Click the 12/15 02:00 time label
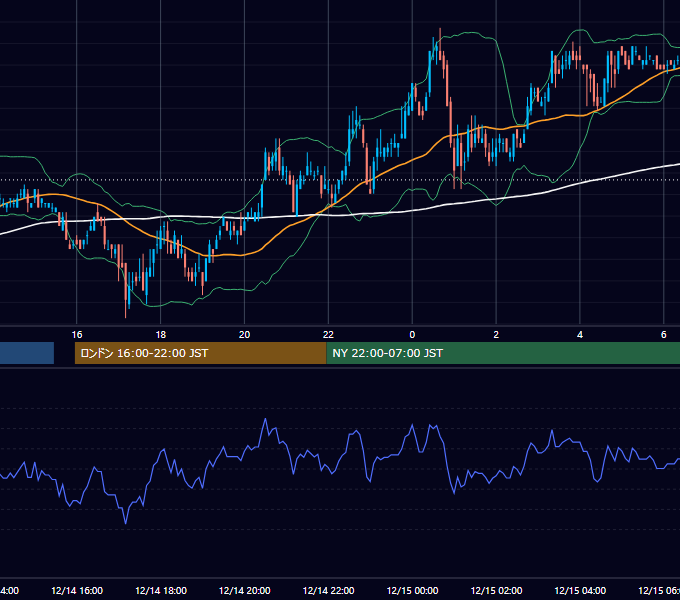Viewport: 680px width, 600px height. click(496, 590)
